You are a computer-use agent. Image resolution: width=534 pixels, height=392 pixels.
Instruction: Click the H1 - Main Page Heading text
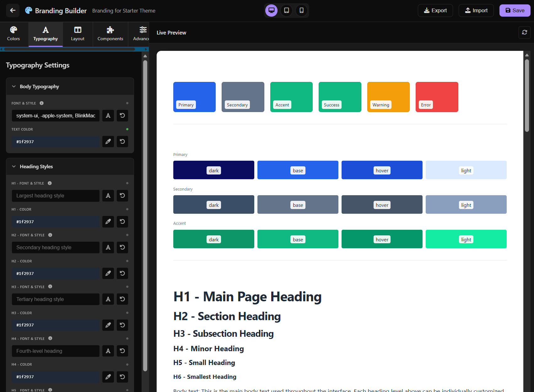pos(247,297)
